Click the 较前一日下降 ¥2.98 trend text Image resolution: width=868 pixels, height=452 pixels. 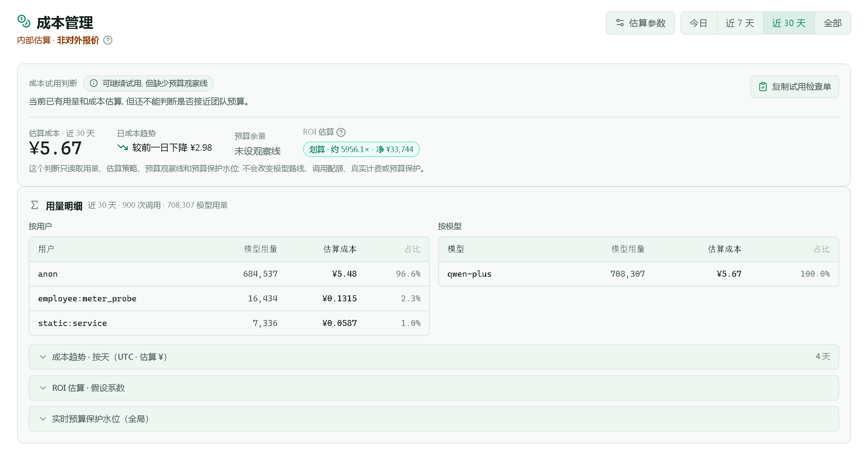click(172, 147)
